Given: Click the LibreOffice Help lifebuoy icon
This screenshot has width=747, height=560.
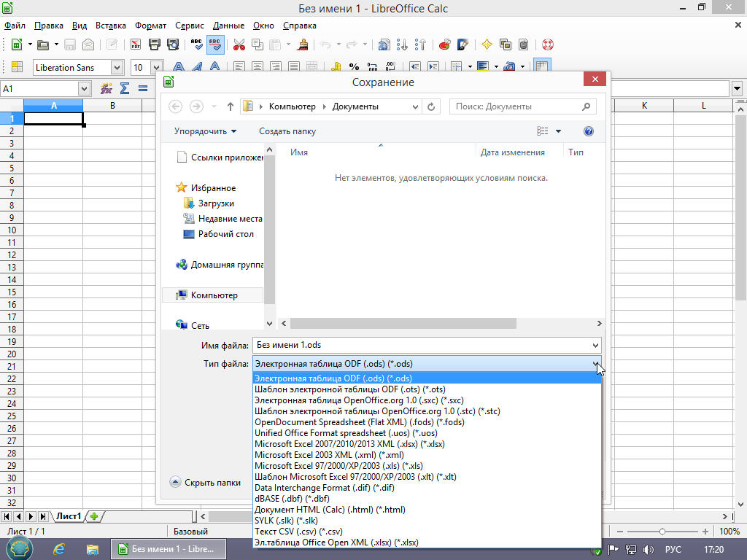Looking at the screenshot, I should tap(548, 44).
